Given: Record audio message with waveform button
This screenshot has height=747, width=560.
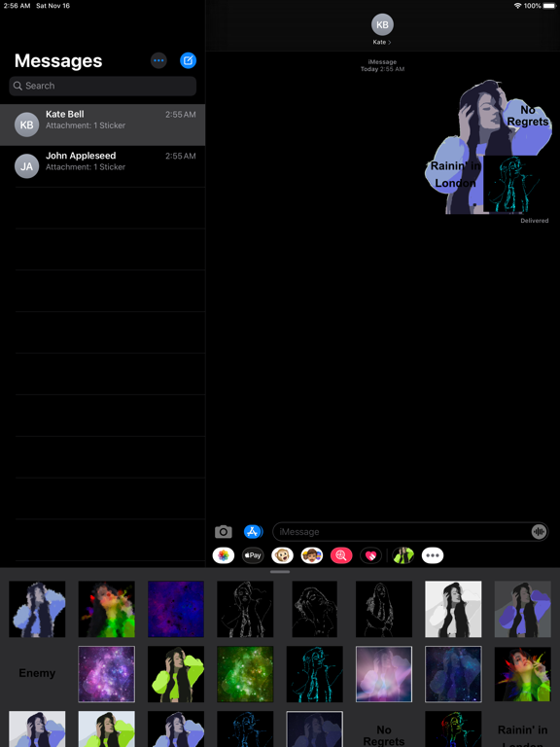Looking at the screenshot, I should (x=539, y=532).
